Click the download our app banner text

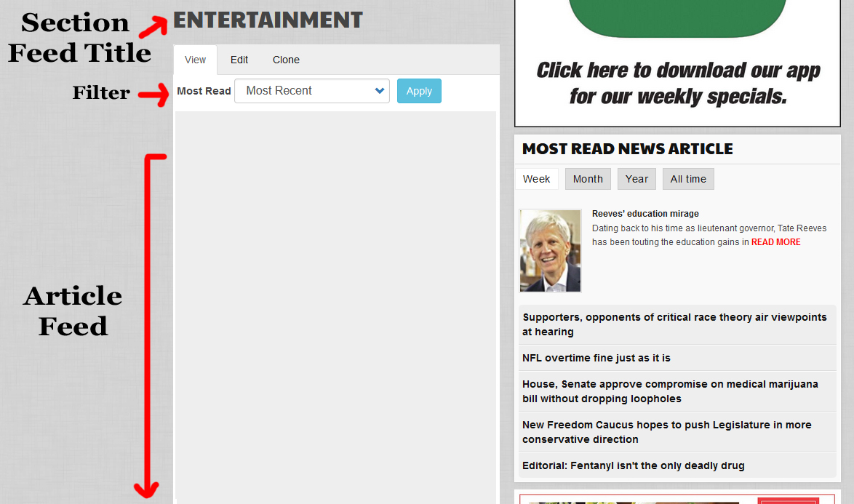click(x=678, y=84)
